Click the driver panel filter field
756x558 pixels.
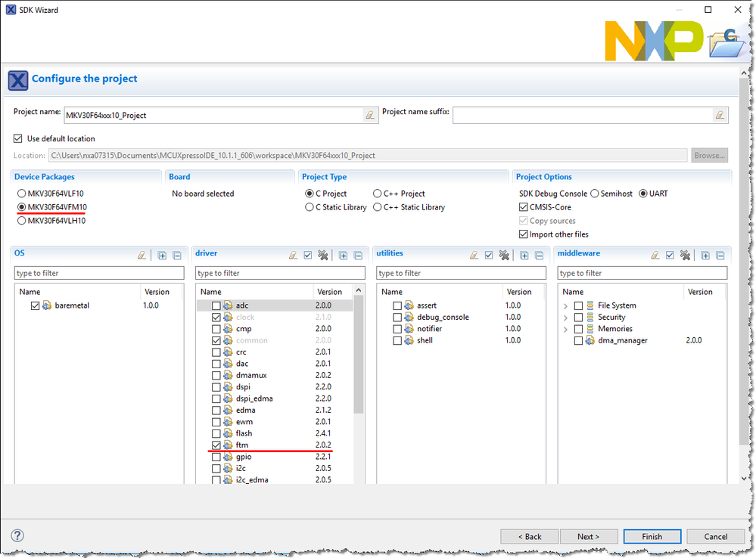[x=280, y=273]
